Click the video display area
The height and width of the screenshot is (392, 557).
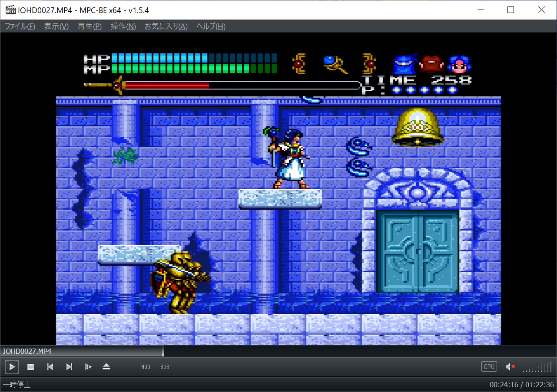[x=278, y=189]
